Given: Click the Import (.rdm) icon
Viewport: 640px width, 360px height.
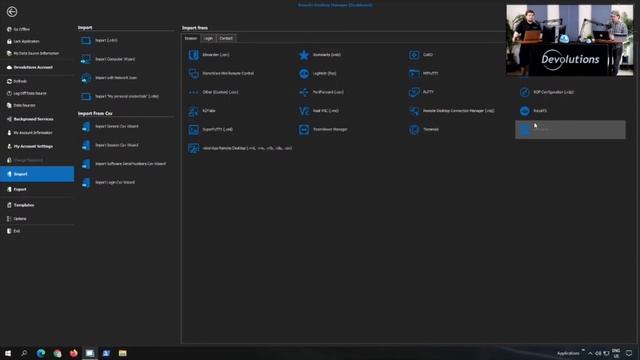Looking at the screenshot, I should (86, 40).
